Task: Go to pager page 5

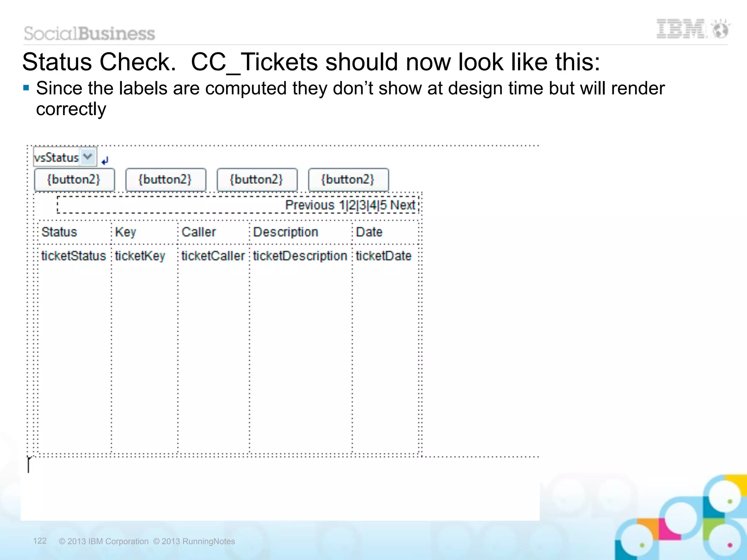Action: [x=383, y=205]
